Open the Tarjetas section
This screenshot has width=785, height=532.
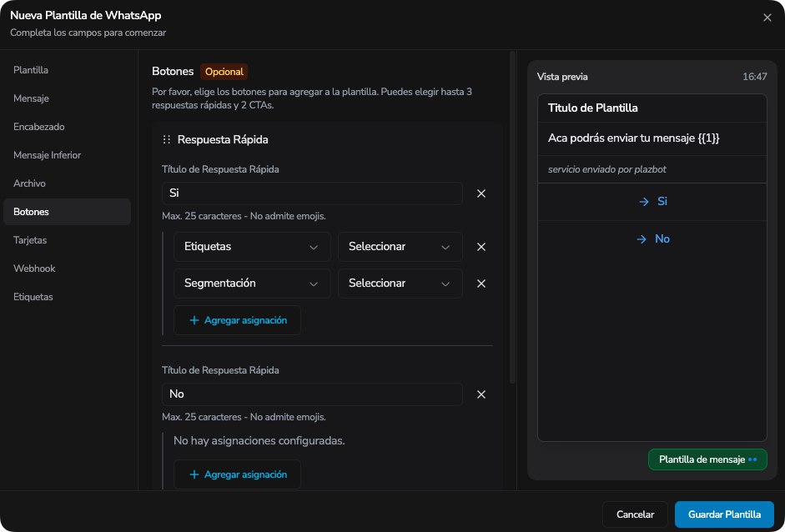[x=67, y=240]
